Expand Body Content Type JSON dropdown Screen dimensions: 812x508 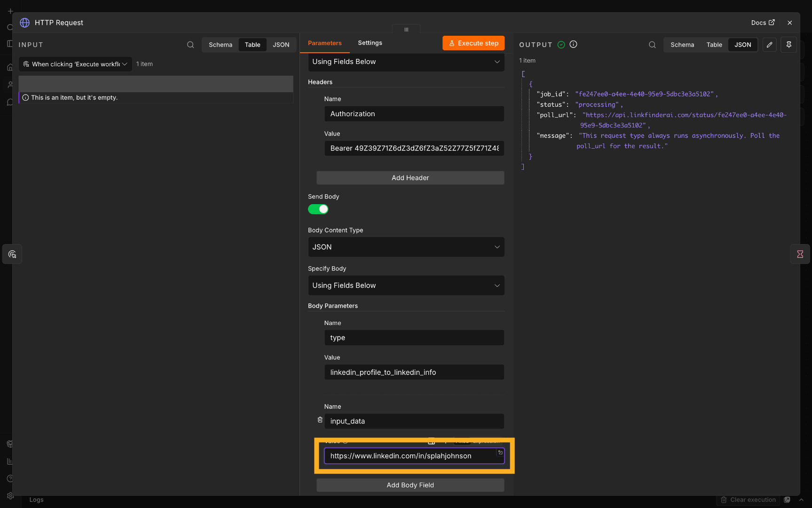click(x=406, y=247)
